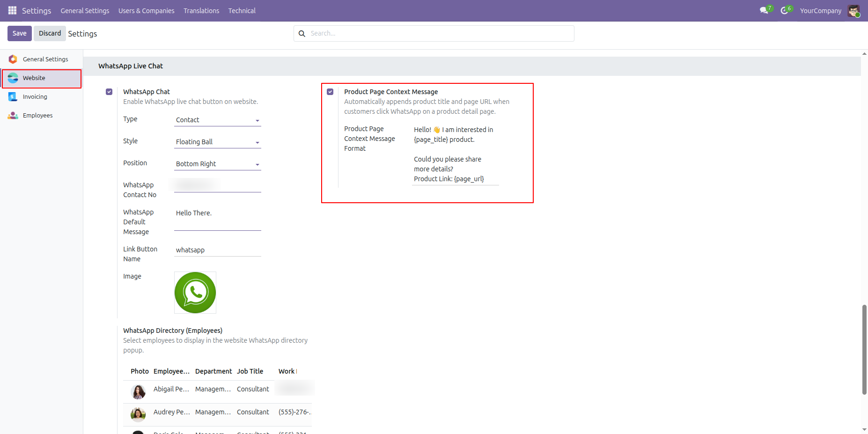Sort by the Employee column header
The width and height of the screenshot is (868, 434).
171,371
